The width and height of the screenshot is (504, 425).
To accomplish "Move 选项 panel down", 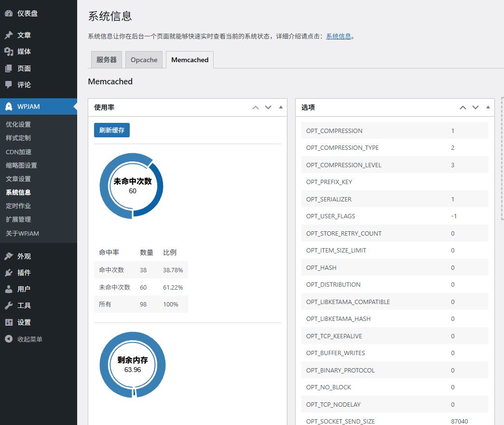I will 476,107.
